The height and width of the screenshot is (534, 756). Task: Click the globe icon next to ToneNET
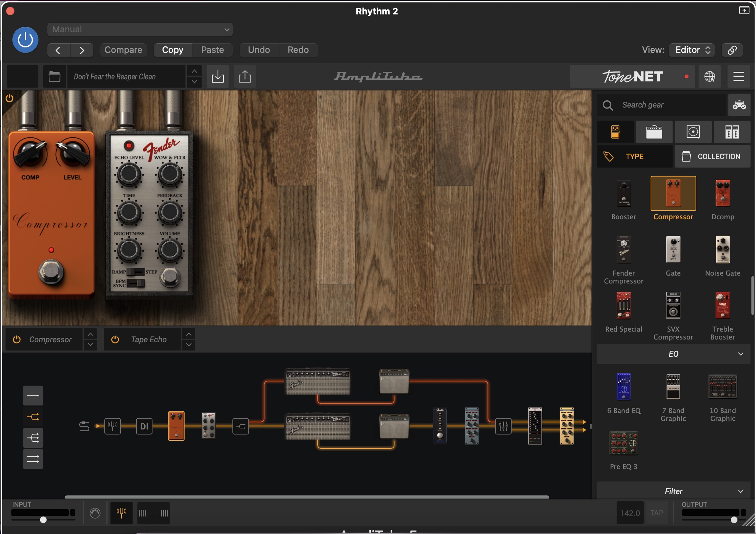[x=710, y=77]
